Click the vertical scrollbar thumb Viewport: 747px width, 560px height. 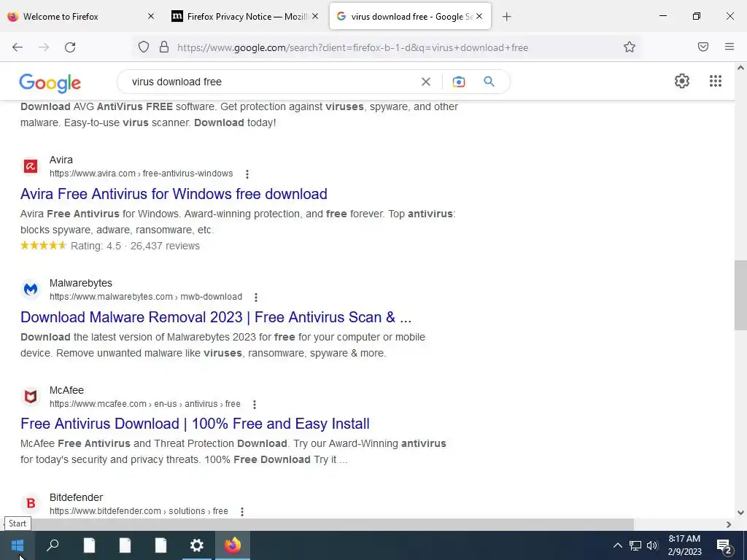(x=740, y=295)
